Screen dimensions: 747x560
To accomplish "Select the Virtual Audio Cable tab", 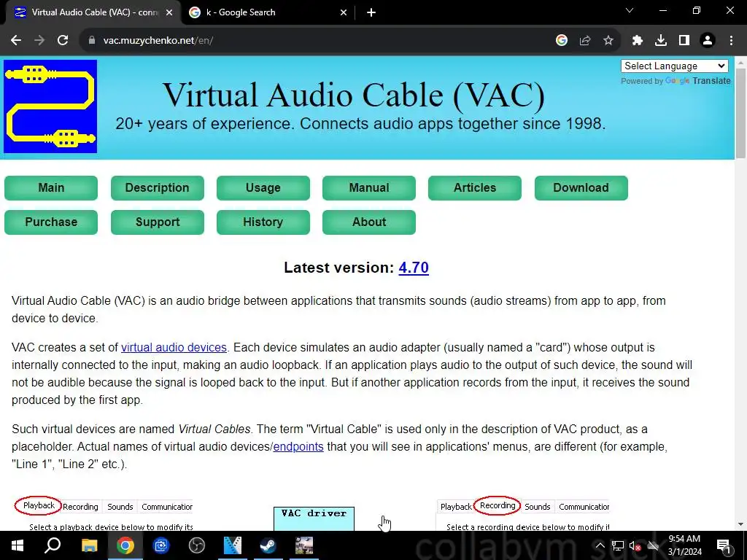I will coord(93,13).
